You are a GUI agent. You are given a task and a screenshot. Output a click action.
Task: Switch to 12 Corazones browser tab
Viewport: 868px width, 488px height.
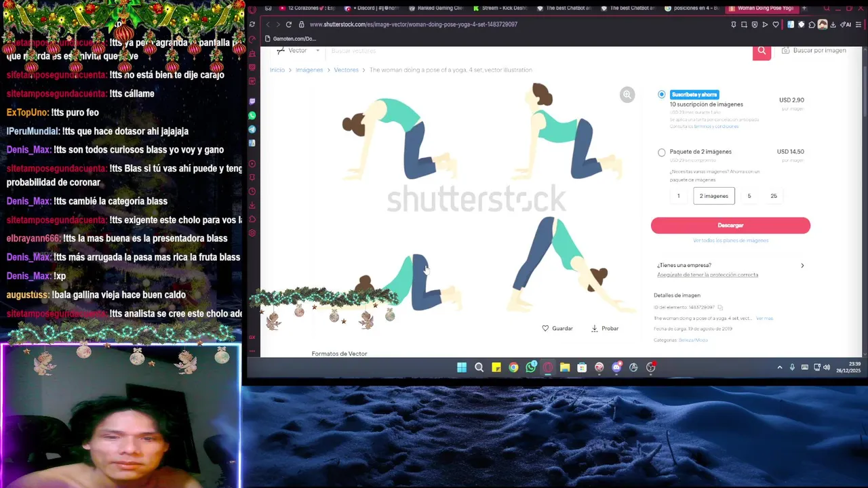point(307,8)
